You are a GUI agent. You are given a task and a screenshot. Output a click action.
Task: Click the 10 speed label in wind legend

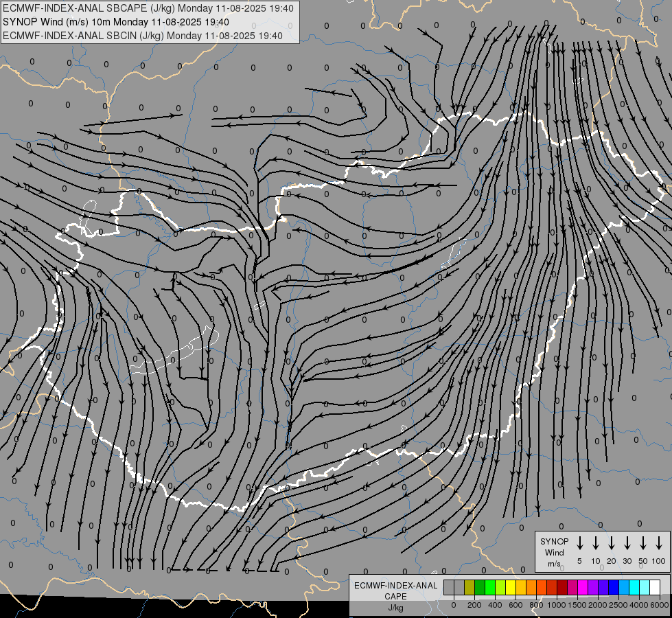point(596,561)
